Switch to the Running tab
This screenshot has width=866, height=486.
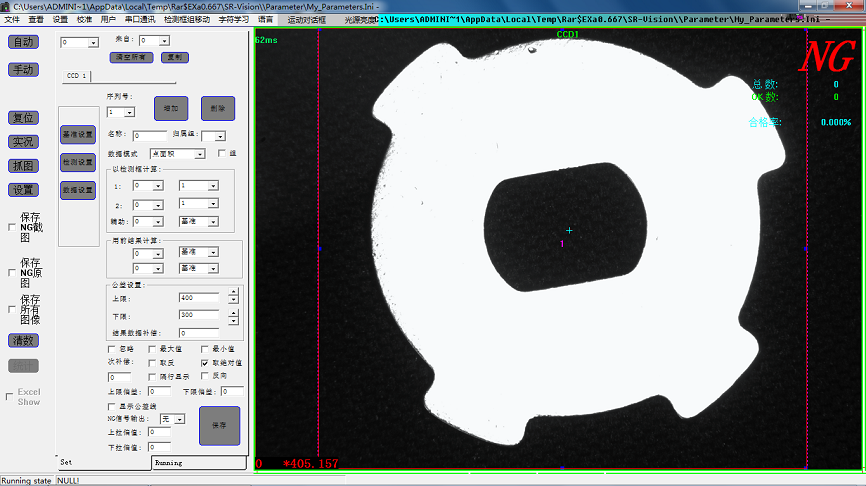tap(168, 463)
